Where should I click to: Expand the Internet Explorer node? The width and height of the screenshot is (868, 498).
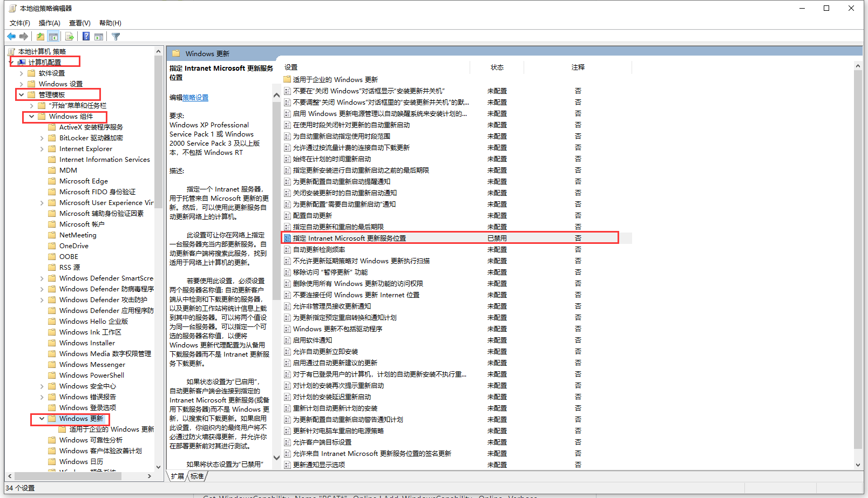coord(42,149)
